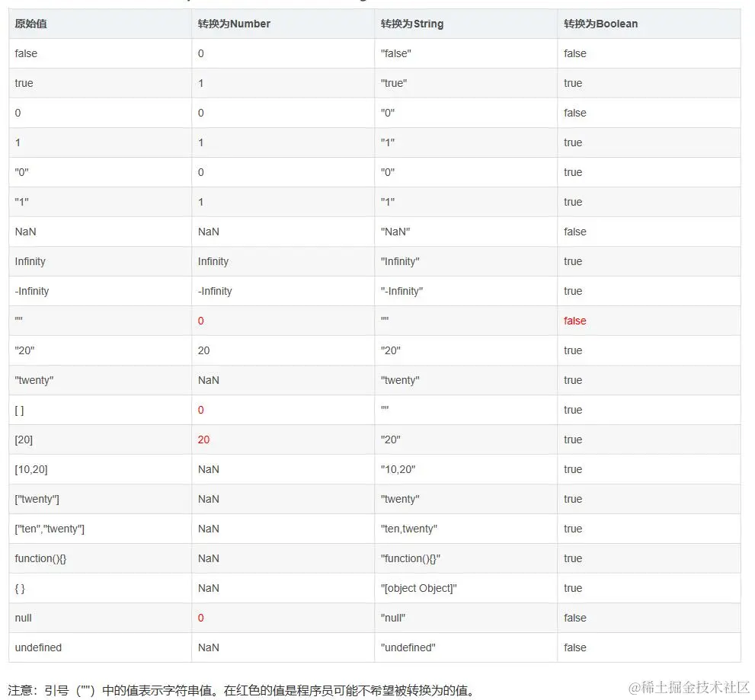Screen dimensions: 755x700
Task: Click the "[object Object]" String cell
Action: tap(418, 588)
